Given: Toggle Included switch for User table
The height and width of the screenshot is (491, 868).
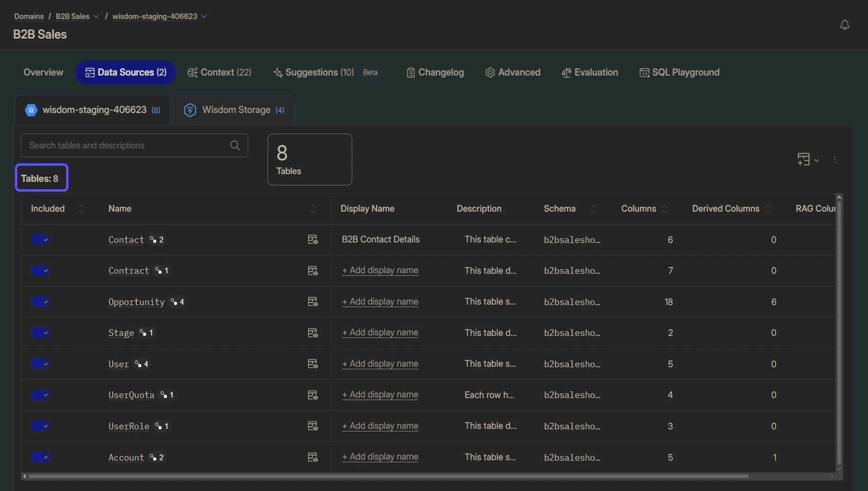Looking at the screenshot, I should (41, 364).
